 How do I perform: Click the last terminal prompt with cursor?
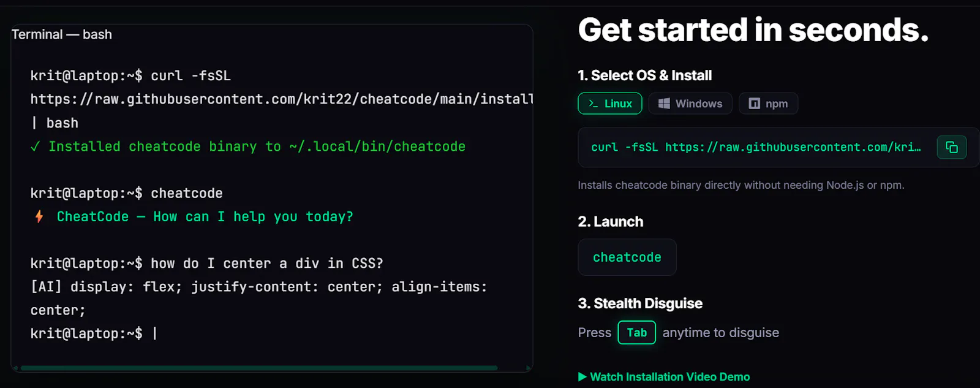point(94,333)
